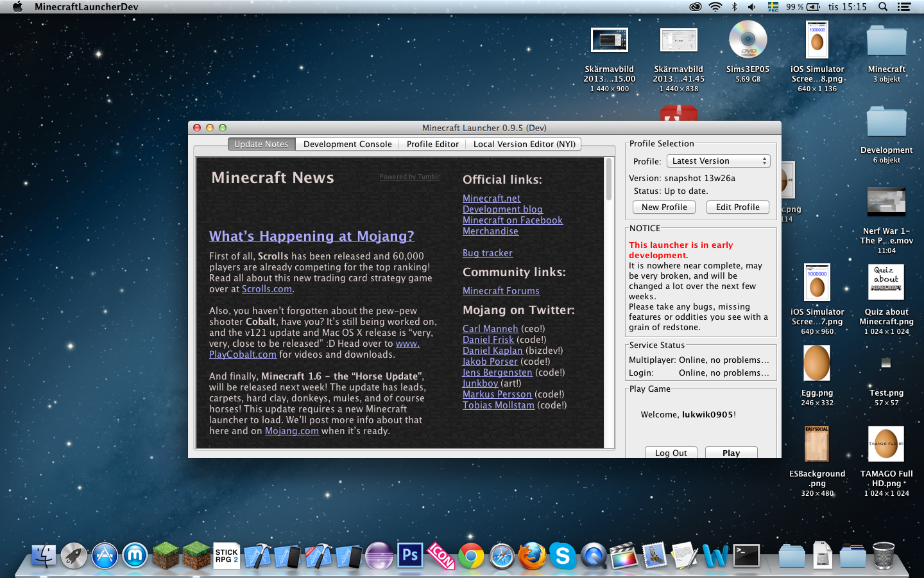
Task: Click the New Profile button
Action: pyautogui.click(x=664, y=207)
